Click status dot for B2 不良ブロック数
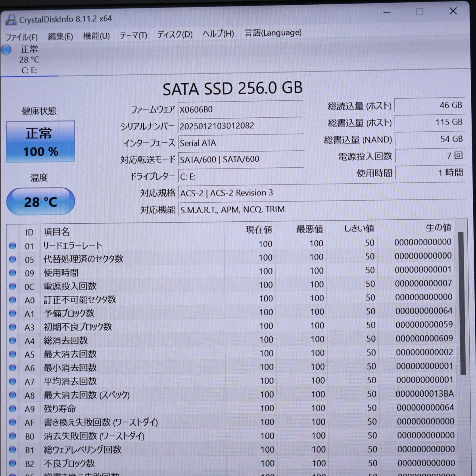The width and height of the screenshot is (476, 476). [13, 463]
